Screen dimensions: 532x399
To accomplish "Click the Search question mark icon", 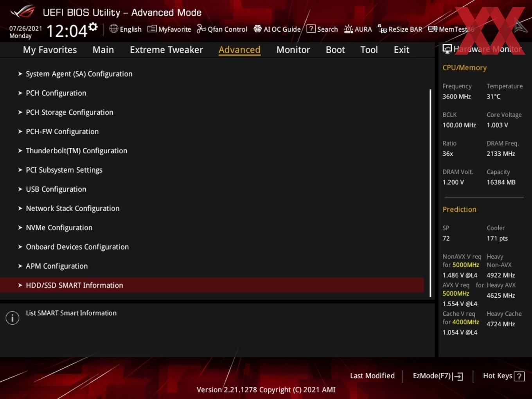I will (x=311, y=29).
